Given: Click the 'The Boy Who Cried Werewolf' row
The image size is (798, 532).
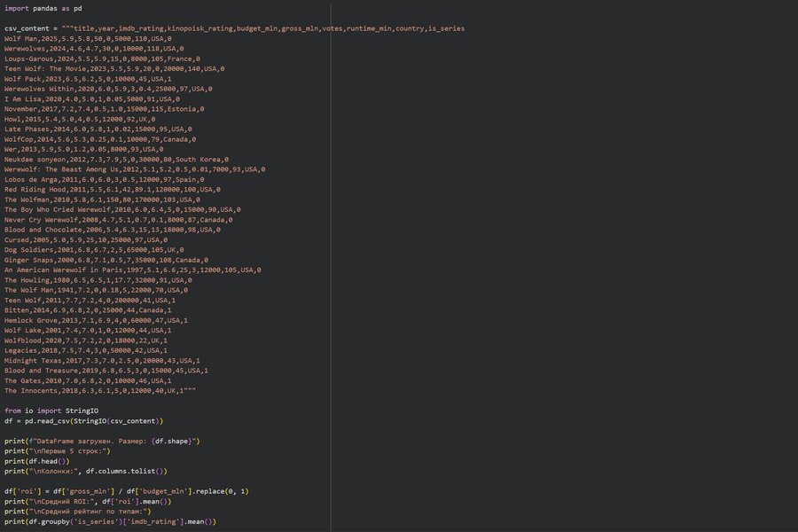Looking at the screenshot, I should (x=122, y=210).
